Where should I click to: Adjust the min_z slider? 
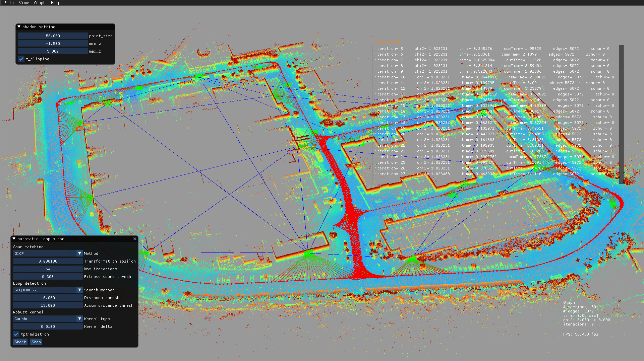pos(53,44)
